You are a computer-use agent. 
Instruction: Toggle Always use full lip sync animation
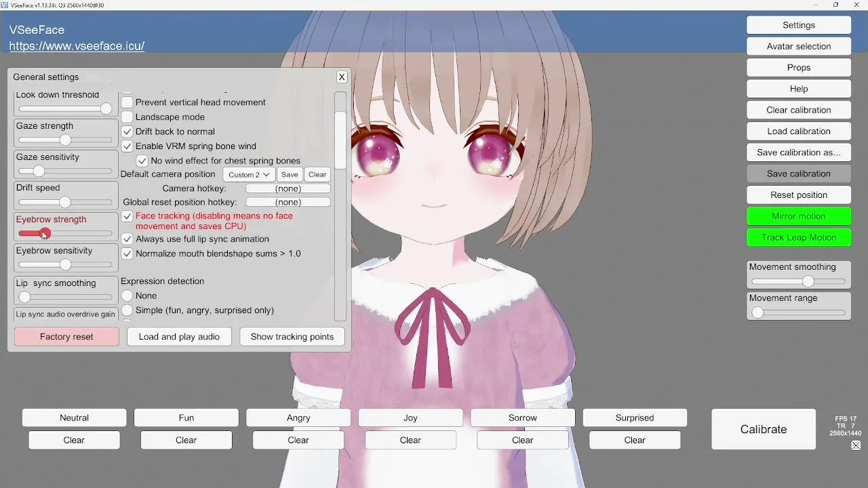coord(127,239)
